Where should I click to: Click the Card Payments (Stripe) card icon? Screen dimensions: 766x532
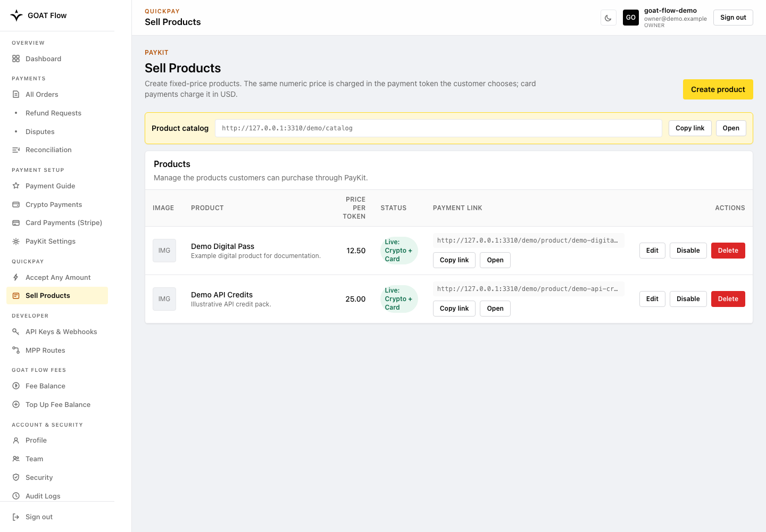click(16, 223)
